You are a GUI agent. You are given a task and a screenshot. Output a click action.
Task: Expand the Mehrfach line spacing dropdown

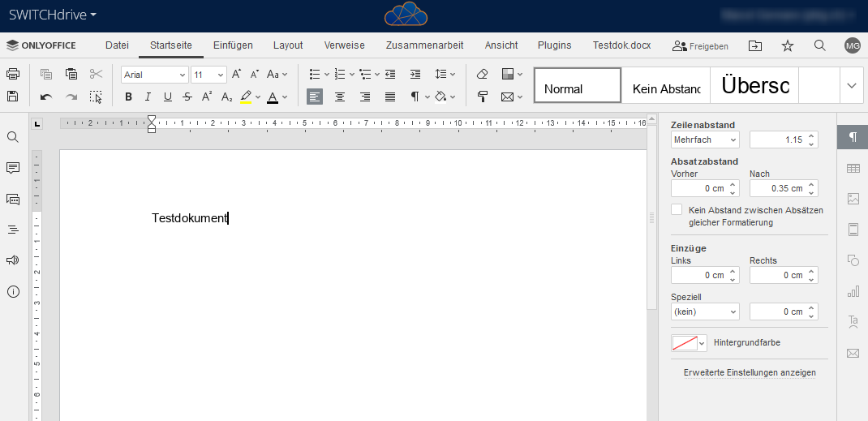pos(704,140)
